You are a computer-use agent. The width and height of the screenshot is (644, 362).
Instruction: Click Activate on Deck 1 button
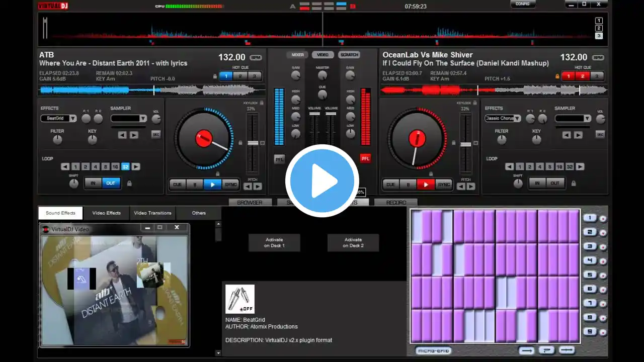click(x=274, y=243)
